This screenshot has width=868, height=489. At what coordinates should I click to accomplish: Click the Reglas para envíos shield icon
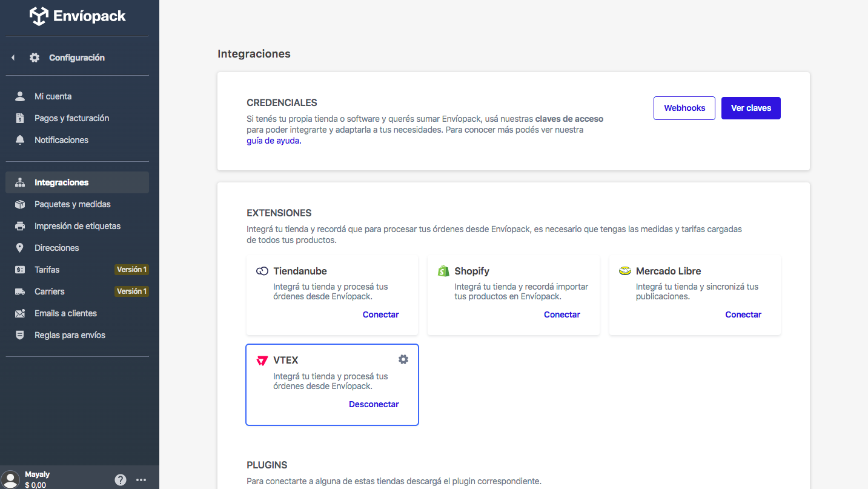tap(20, 335)
